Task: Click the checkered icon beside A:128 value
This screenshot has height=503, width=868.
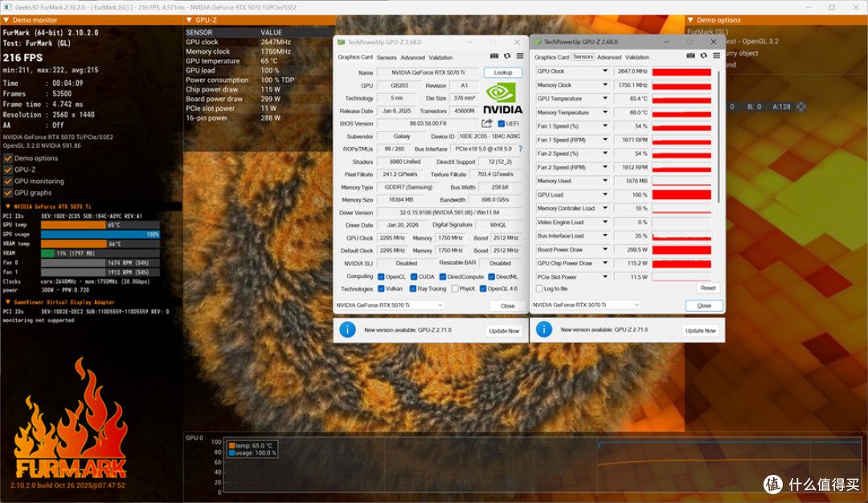Action: click(801, 107)
